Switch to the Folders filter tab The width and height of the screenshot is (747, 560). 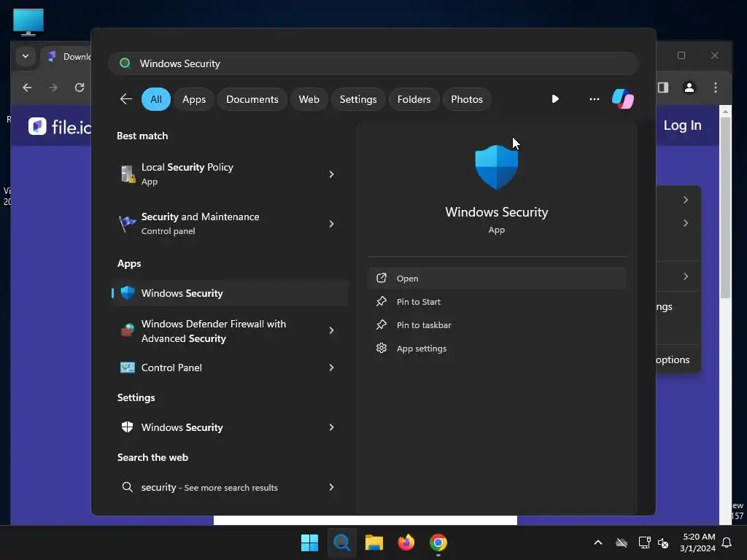[414, 99]
